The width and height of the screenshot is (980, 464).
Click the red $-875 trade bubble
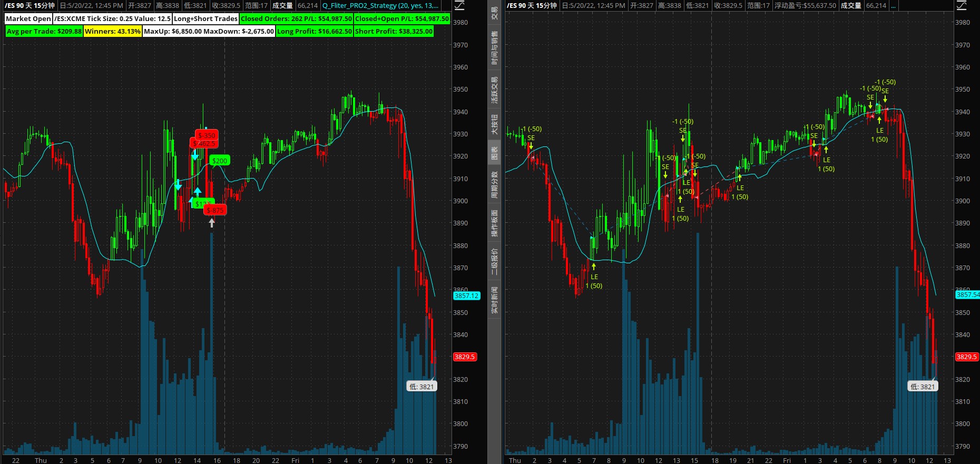point(215,210)
